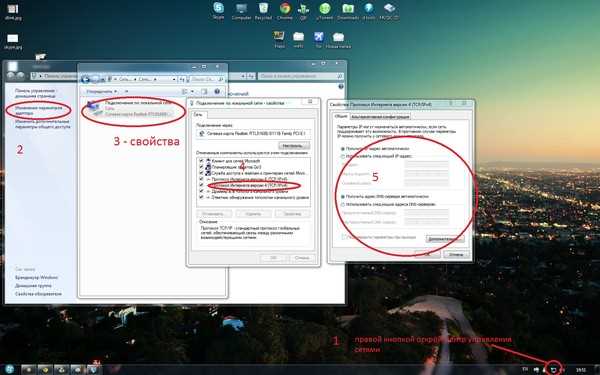
Task: Toggle Протокол Интернета версии 6 (TCP/IPv6) checkbox
Action: pos(201,179)
